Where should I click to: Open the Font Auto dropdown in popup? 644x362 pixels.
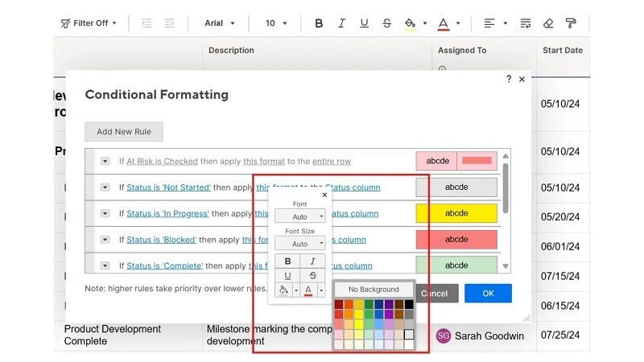299,216
